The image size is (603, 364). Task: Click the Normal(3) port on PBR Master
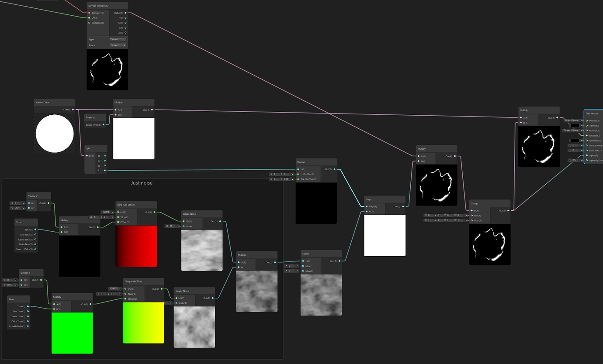[587, 130]
